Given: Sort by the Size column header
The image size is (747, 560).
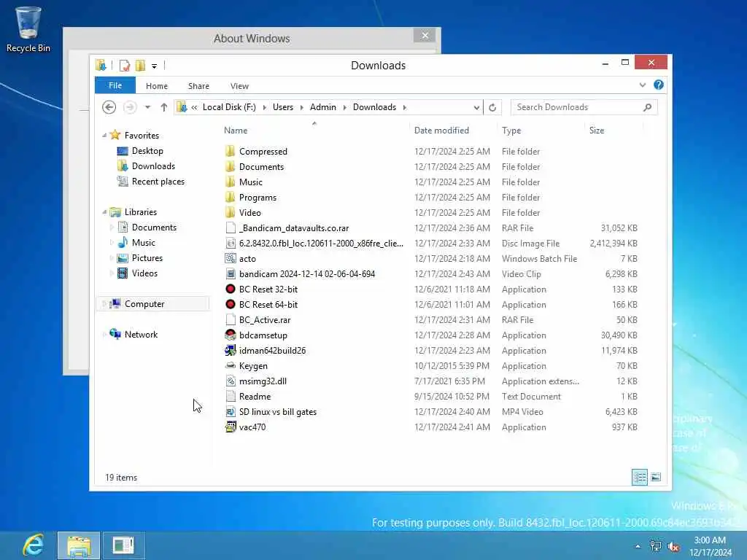Looking at the screenshot, I should [597, 130].
